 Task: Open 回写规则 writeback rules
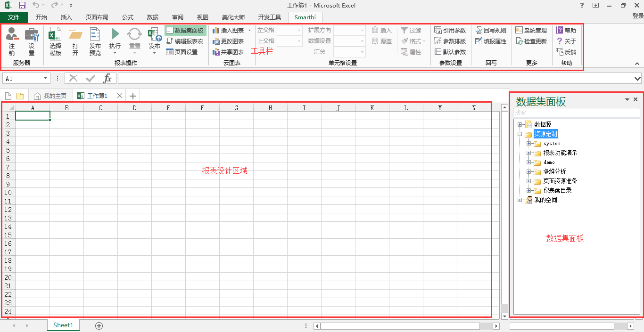pos(491,30)
